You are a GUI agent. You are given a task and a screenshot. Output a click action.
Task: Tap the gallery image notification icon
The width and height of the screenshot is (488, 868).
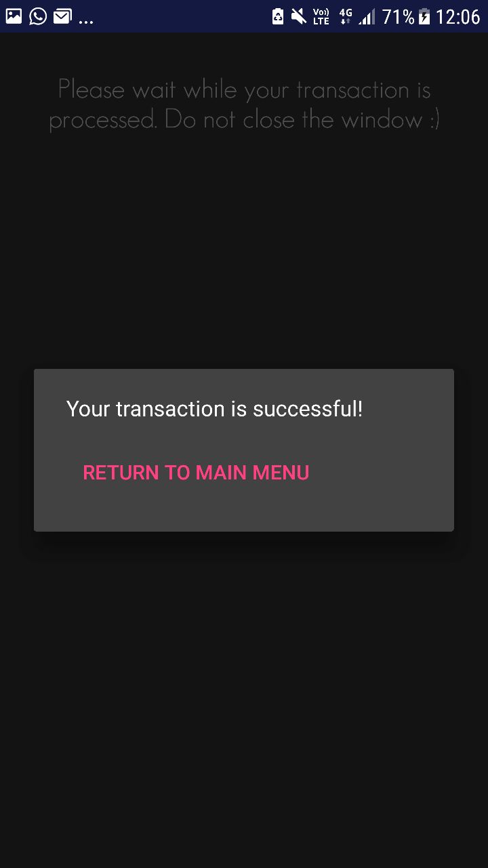pyautogui.click(x=14, y=16)
